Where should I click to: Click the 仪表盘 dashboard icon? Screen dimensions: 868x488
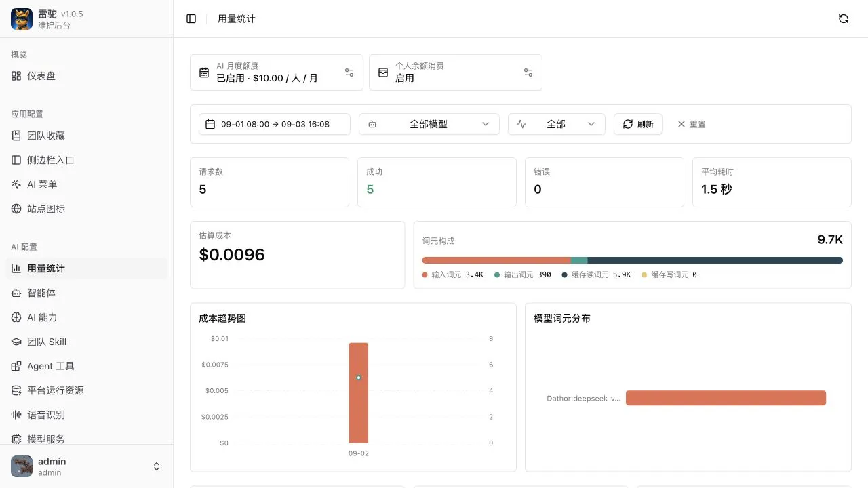pos(16,76)
